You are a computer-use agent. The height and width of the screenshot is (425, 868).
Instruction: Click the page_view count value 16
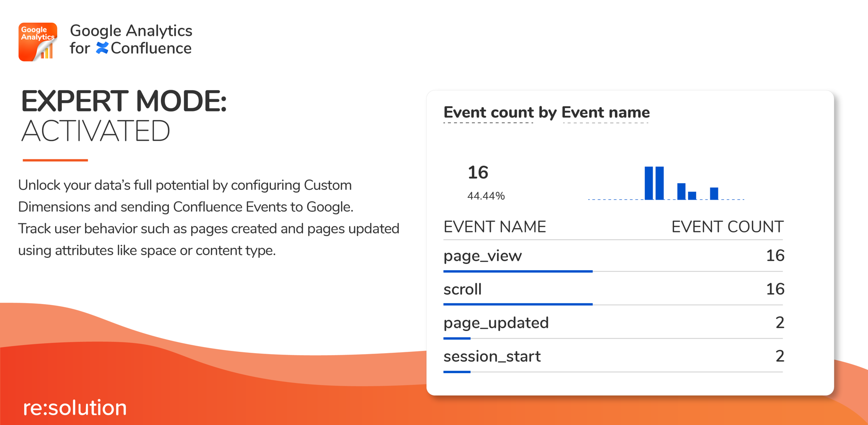pos(775,255)
